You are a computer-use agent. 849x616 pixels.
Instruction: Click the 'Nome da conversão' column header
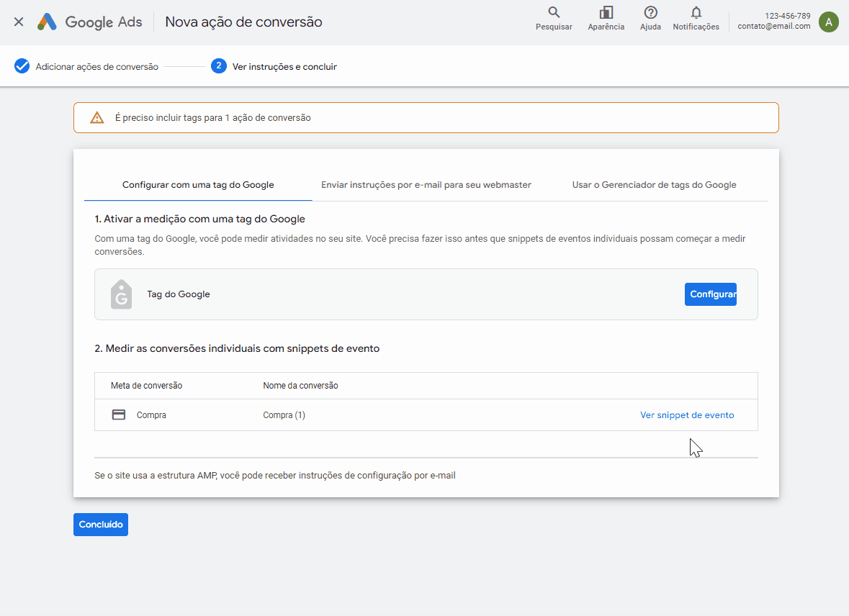[x=300, y=386]
